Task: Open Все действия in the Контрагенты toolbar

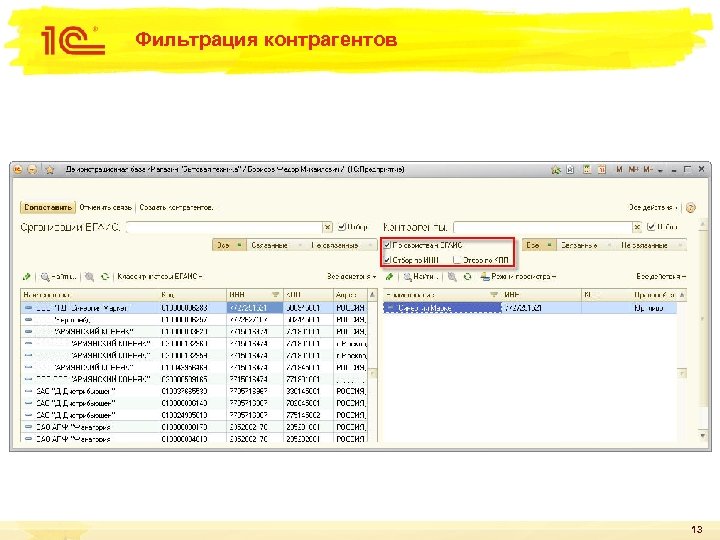Action: tap(661, 276)
